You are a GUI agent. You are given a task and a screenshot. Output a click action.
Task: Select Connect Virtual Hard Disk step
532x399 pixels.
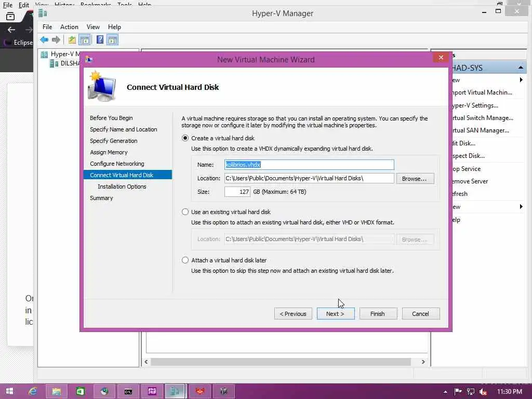(128, 175)
